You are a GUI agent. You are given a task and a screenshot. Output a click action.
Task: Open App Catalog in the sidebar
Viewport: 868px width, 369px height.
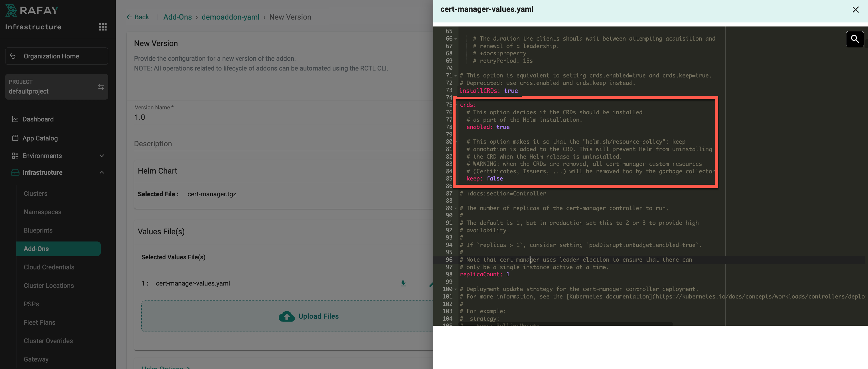(x=40, y=138)
